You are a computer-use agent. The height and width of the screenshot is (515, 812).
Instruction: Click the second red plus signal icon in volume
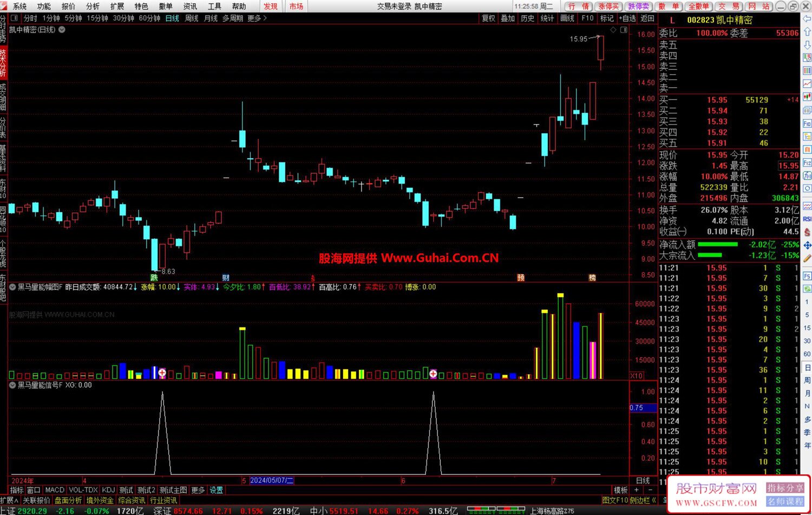pyautogui.click(x=433, y=374)
